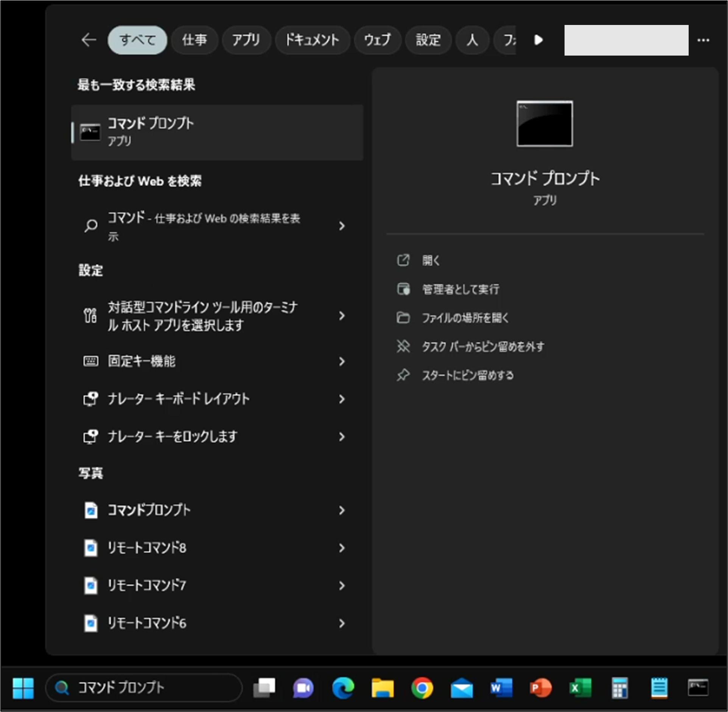Image resolution: width=728 pixels, height=712 pixels.
Task: Expand chevron beside 固定キー機能
Action: (342, 361)
